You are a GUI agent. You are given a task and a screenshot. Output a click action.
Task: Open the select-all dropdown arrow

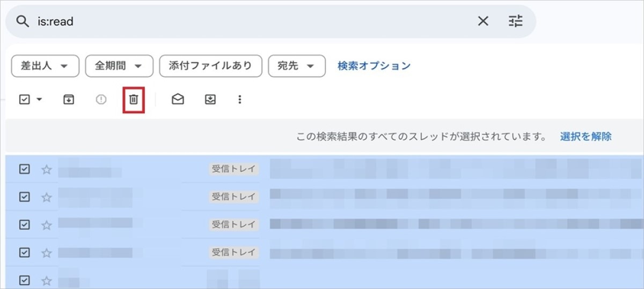coord(39,99)
